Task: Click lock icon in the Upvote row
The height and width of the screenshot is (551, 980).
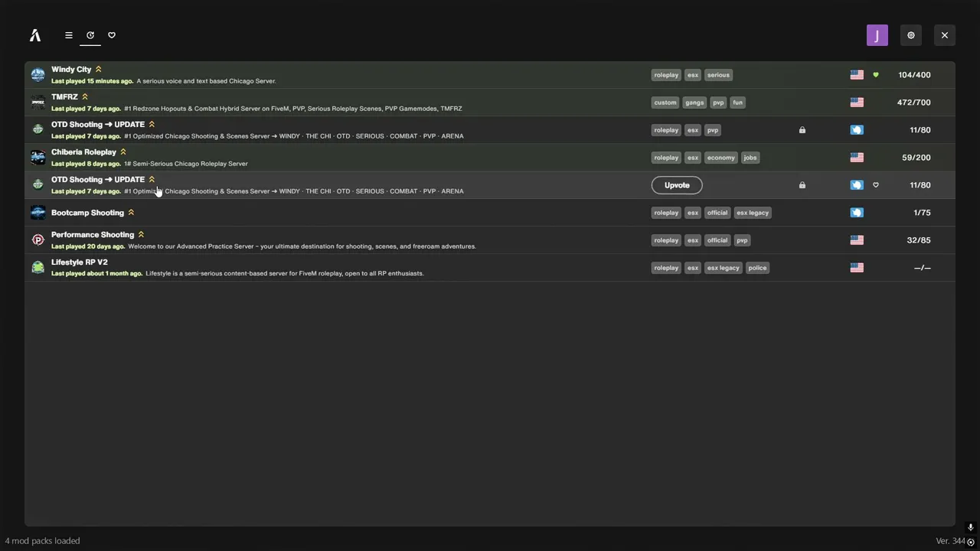Action: point(802,185)
